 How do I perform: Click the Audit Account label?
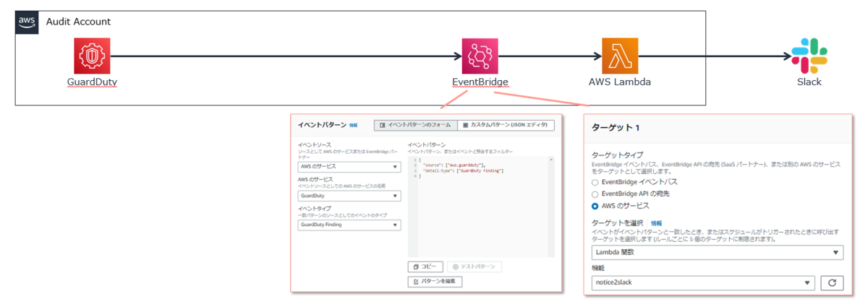click(78, 22)
